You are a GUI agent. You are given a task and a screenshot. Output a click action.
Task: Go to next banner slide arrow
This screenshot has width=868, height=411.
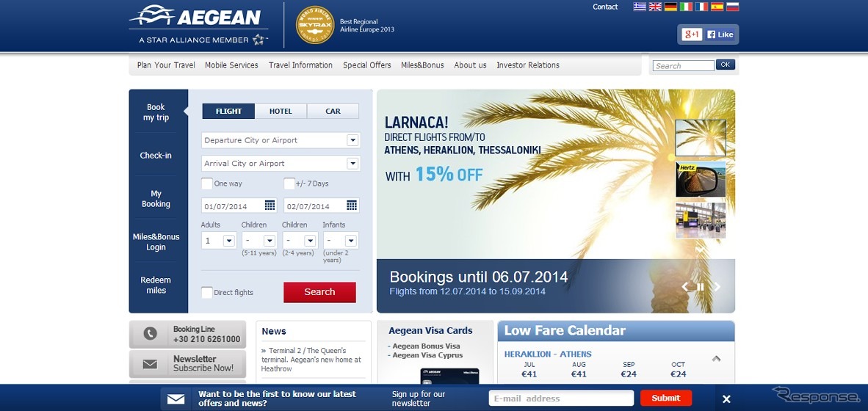point(717,286)
